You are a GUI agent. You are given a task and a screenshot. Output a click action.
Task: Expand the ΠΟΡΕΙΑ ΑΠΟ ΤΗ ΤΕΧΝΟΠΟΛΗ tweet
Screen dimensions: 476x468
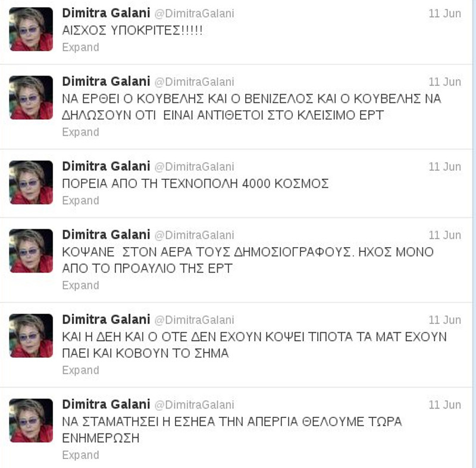click(80, 201)
